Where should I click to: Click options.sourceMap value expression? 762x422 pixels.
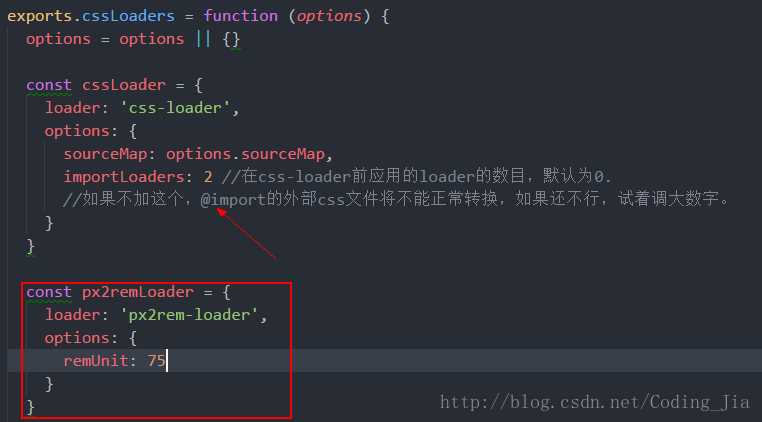click(x=245, y=155)
